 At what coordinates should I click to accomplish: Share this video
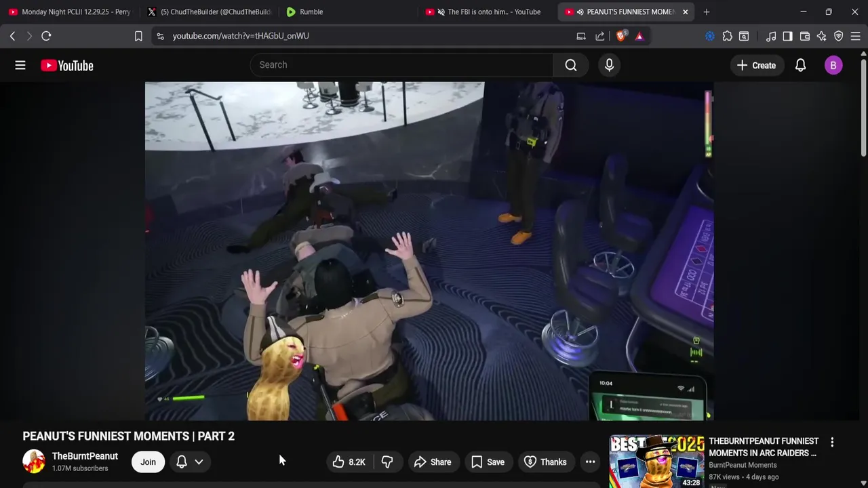point(432,462)
